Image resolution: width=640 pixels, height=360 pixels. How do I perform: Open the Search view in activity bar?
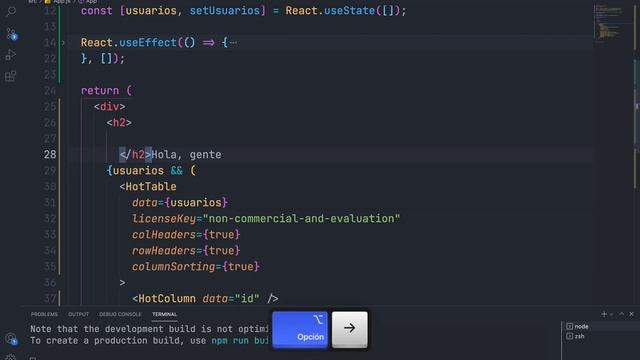tap(11, 11)
